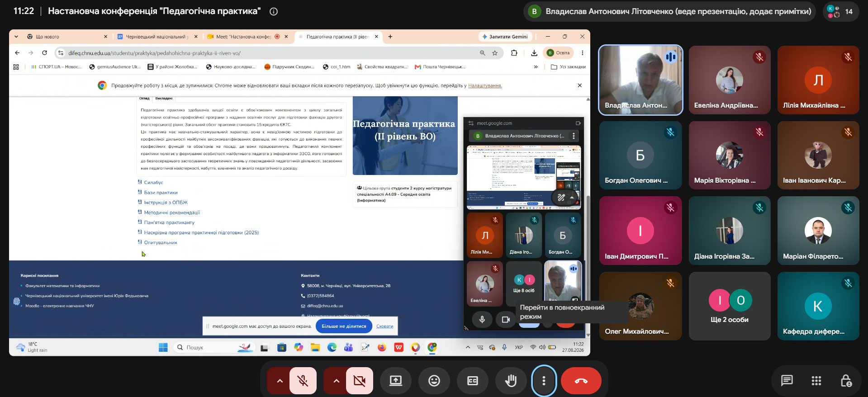Screen dimensions: 868x397
Task: Open host controls lock icon
Action: 846,381
